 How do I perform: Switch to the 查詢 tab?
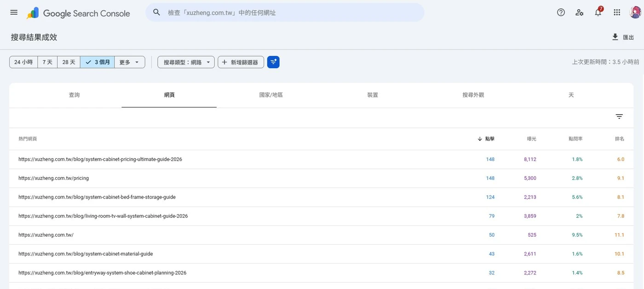click(74, 95)
